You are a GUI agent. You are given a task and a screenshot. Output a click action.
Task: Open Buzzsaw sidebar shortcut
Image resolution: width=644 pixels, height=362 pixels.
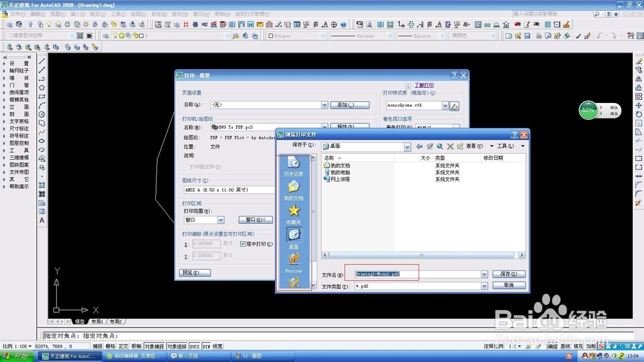(293, 263)
